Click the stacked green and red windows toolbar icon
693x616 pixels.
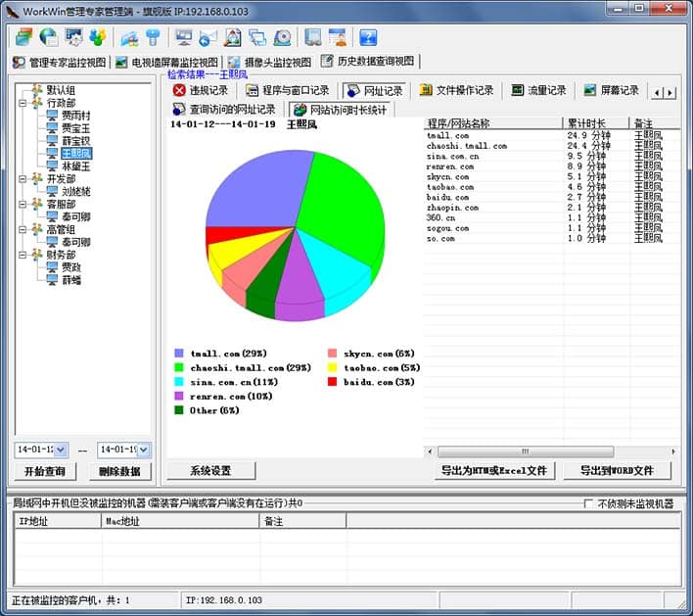pos(23,37)
